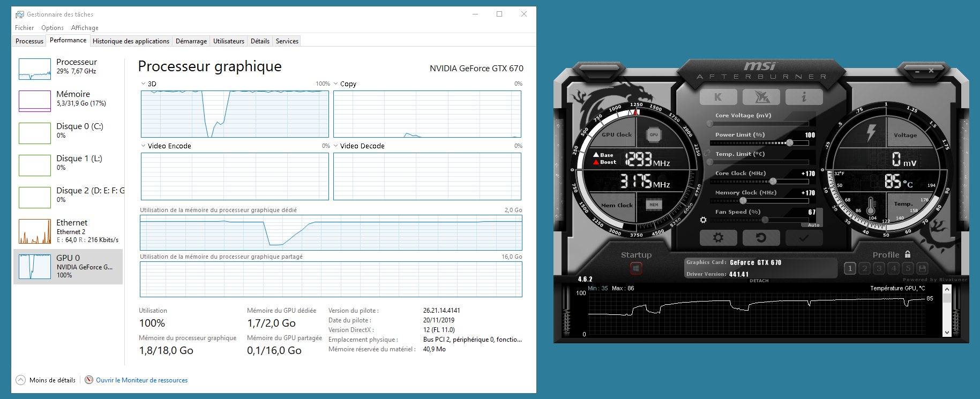
Task: Click the lightning bolt voltage icon in the gauge
Action: (x=871, y=132)
